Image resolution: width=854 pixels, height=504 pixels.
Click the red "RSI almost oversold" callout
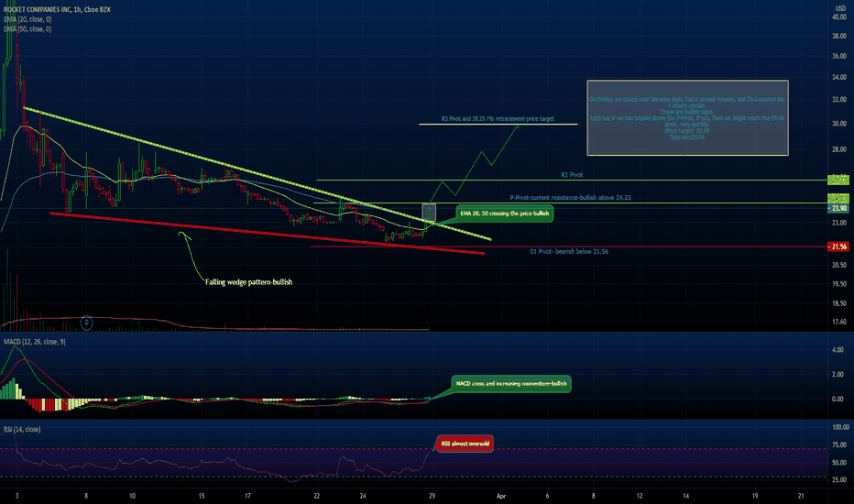(x=465, y=444)
